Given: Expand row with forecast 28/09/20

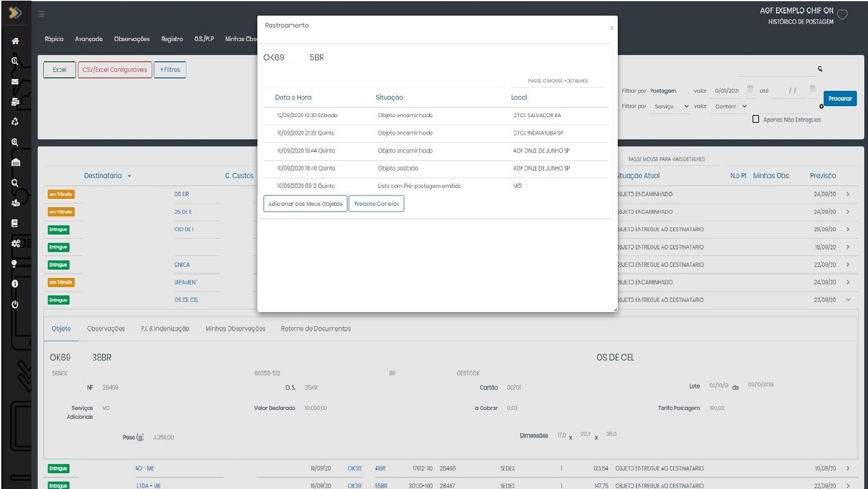Looking at the screenshot, I should (x=848, y=229).
